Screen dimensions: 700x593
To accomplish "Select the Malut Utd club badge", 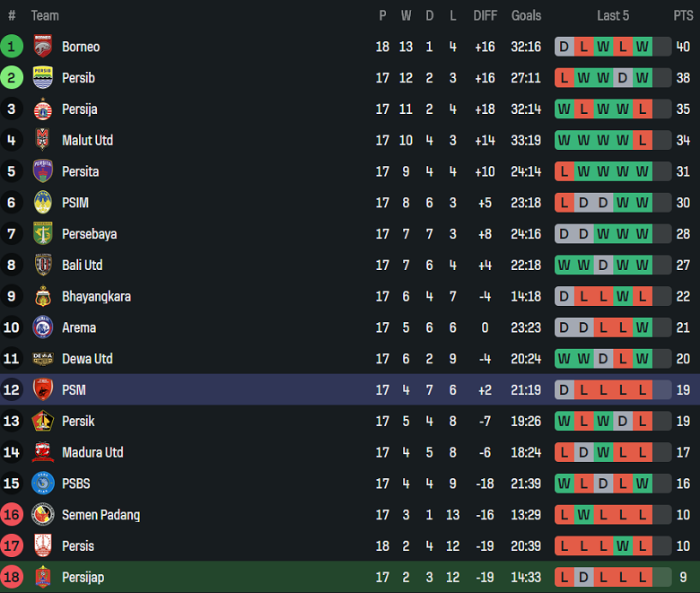I will click(x=43, y=140).
